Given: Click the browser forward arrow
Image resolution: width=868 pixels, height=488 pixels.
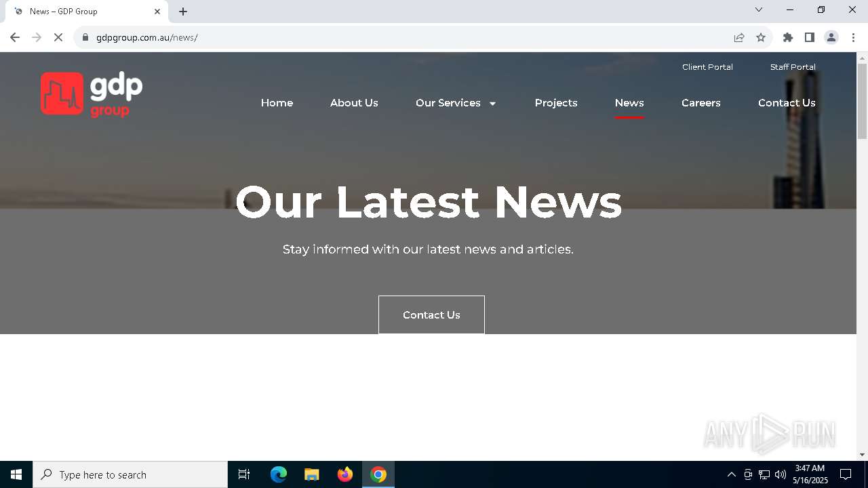Looking at the screenshot, I should pos(37,37).
